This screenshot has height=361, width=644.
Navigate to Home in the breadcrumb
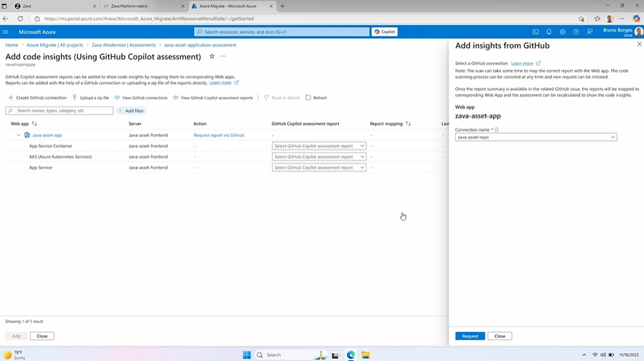(12, 45)
